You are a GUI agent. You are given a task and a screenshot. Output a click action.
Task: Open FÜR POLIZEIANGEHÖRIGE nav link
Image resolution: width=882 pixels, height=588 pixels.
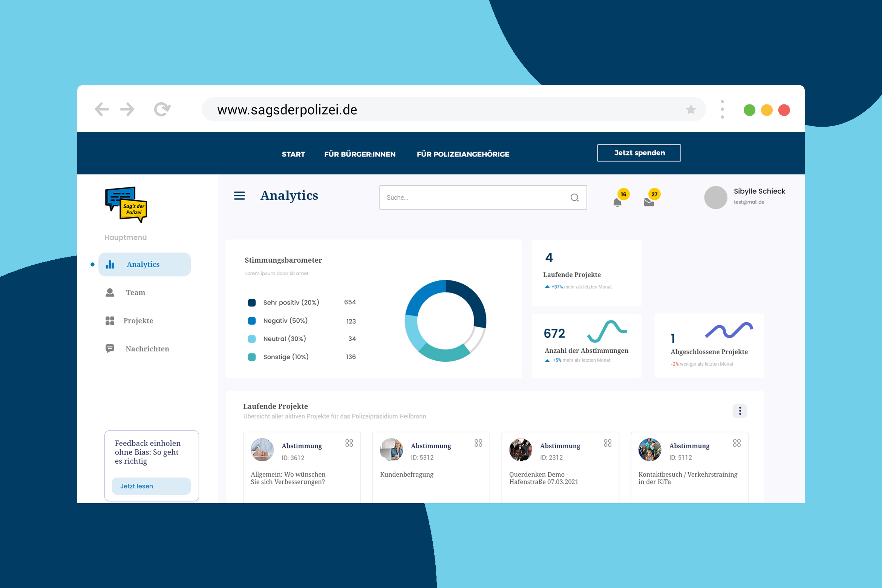coord(463,154)
